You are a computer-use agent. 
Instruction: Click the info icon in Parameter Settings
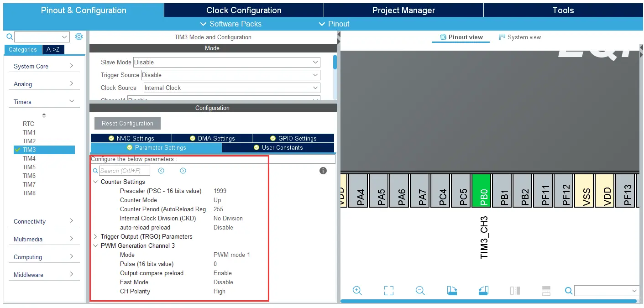tap(323, 171)
